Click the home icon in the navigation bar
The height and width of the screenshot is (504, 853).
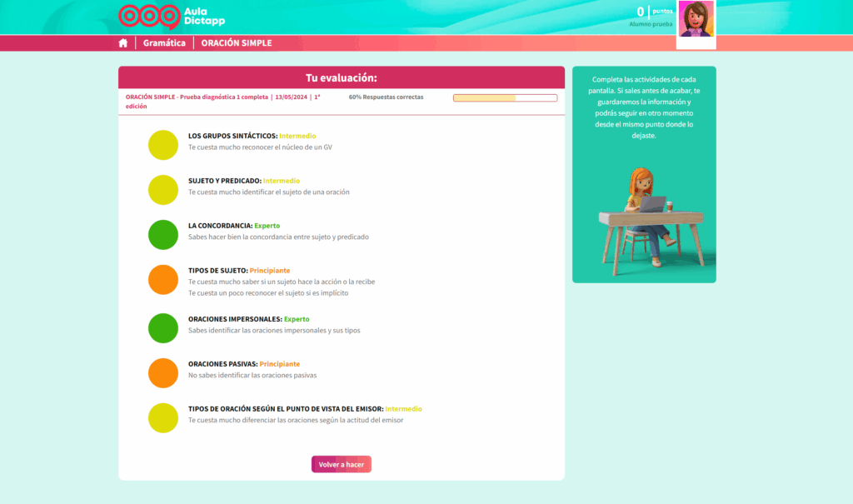122,42
